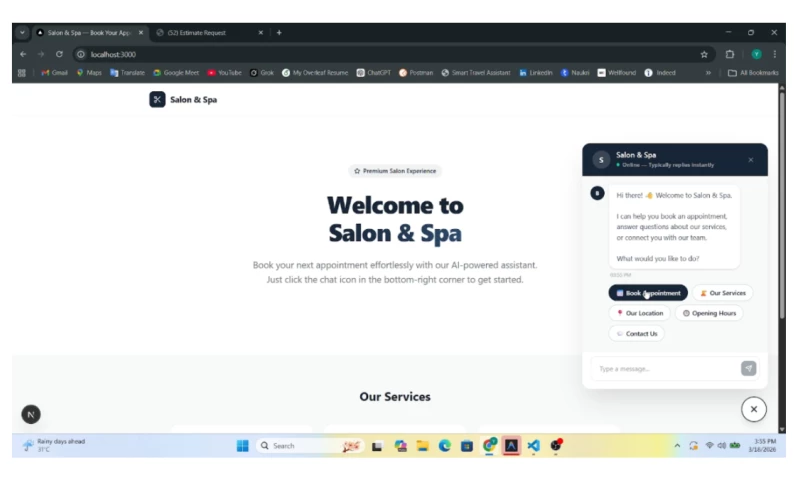Open Microsoft Store from the taskbar
The height and width of the screenshot is (480, 800).
pos(467,446)
